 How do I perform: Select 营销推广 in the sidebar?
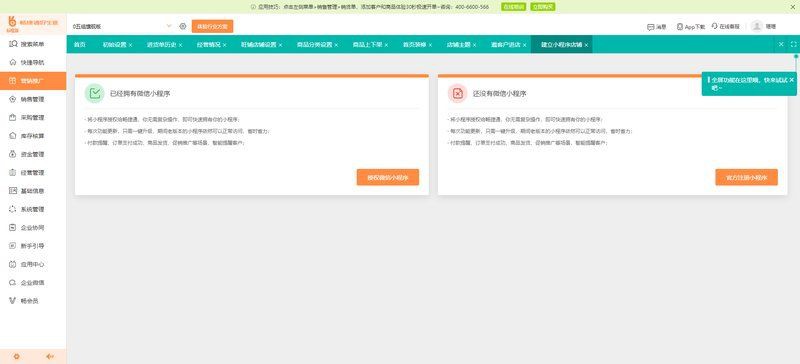(33, 81)
